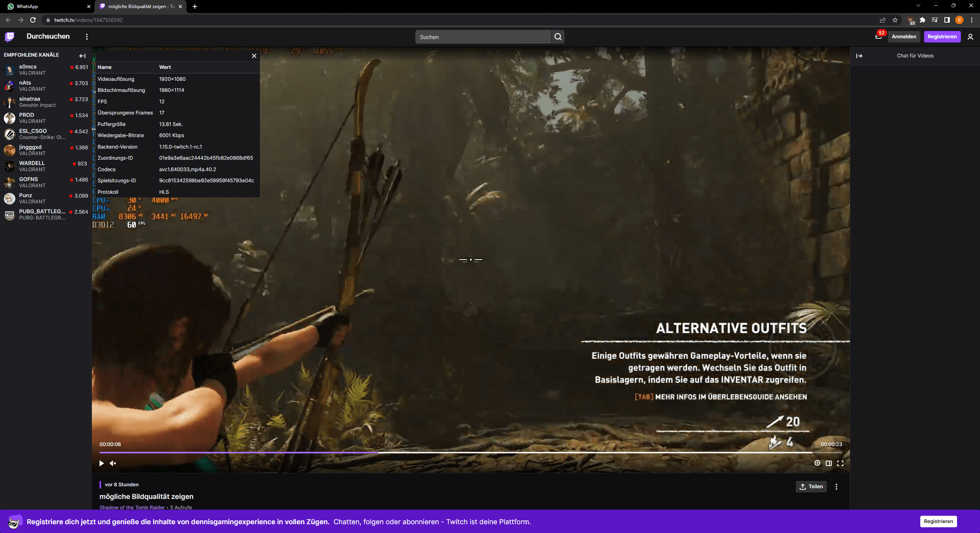The height and width of the screenshot is (533, 980).
Task: Click the Backend-Version 1.15.0-twitch.1-rc.1 value
Action: [x=180, y=147]
